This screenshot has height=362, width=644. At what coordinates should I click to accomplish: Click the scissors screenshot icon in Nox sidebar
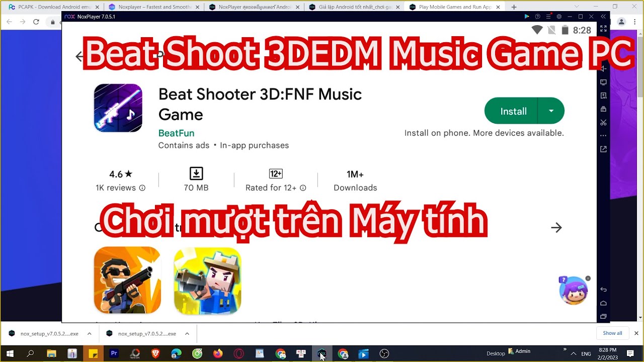[x=603, y=122]
